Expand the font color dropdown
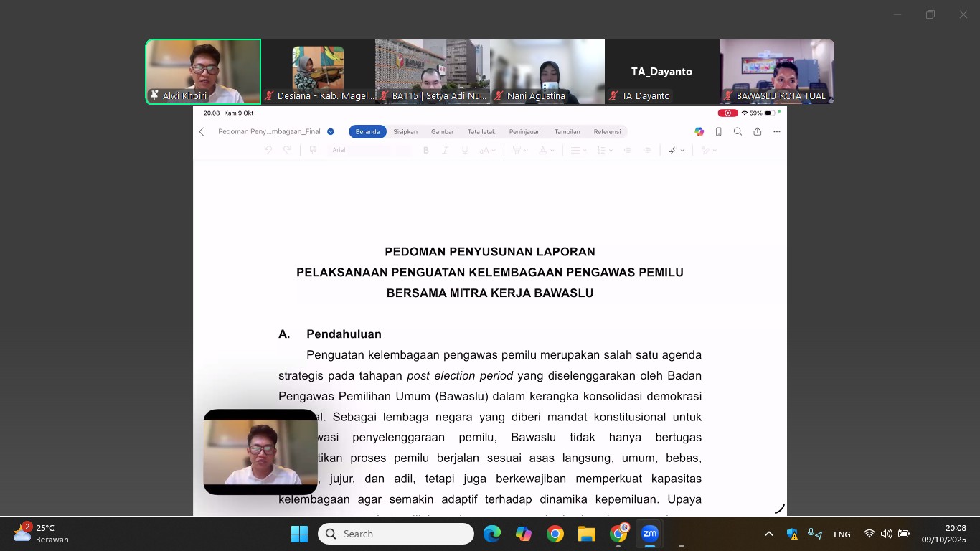This screenshot has width=980, height=551. pyautogui.click(x=546, y=150)
